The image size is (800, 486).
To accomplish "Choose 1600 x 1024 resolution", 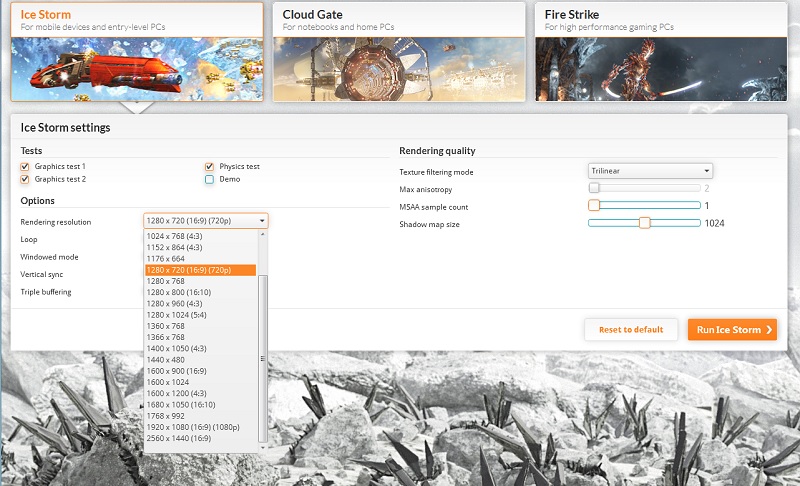I will pyautogui.click(x=201, y=382).
